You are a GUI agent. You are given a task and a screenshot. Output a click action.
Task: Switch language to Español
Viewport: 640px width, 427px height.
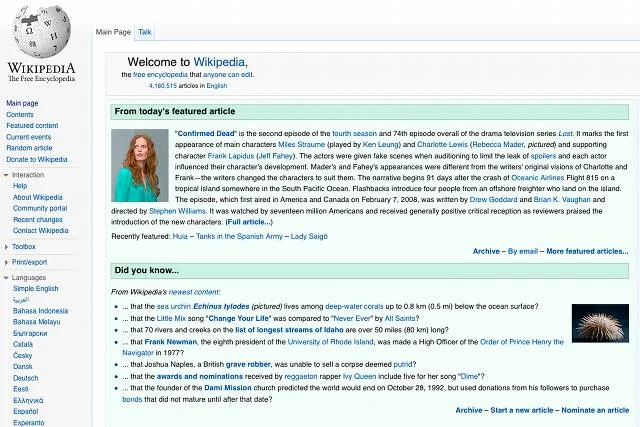click(25, 411)
